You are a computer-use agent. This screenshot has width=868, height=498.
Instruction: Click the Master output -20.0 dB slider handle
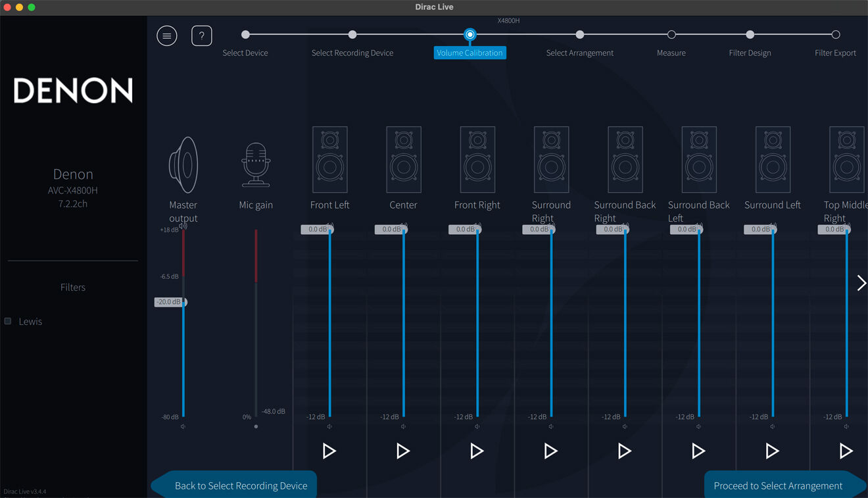[x=170, y=302]
